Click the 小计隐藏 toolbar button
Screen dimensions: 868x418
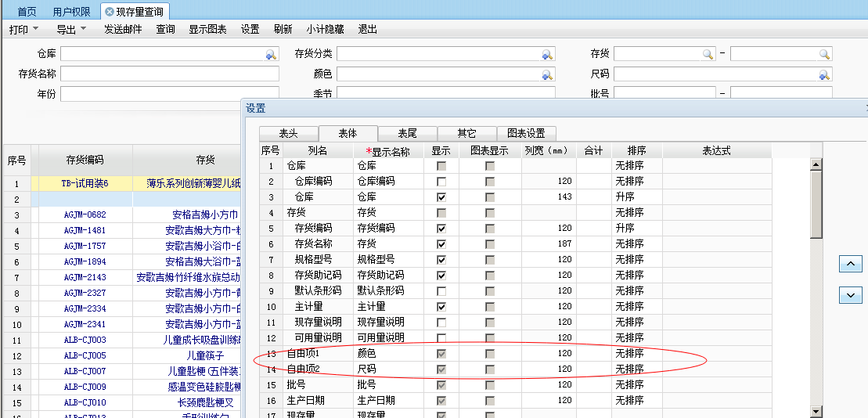(x=325, y=30)
